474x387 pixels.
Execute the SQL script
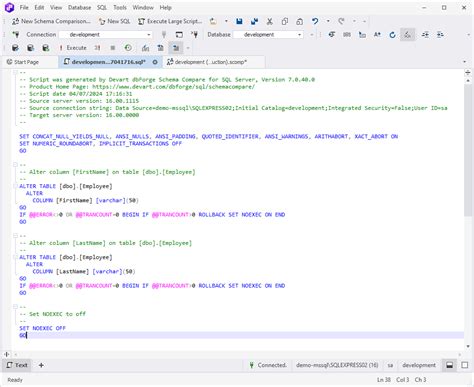click(x=73, y=48)
